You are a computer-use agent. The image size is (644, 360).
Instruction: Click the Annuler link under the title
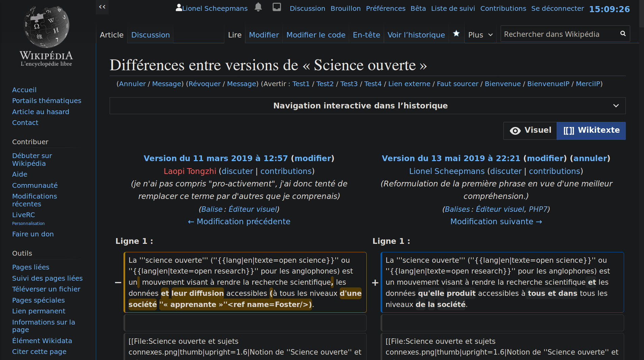[132, 84]
